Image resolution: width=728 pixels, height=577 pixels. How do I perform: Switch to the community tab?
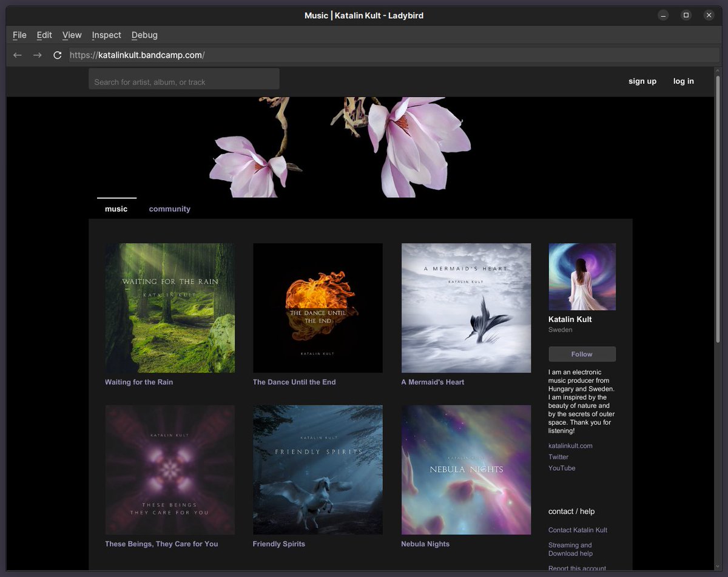[170, 209]
